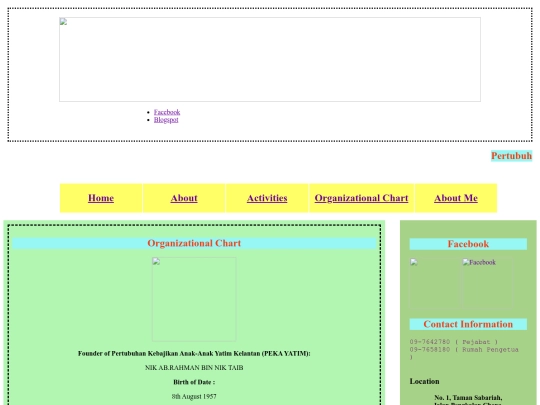The height and width of the screenshot is (405, 540).
Task: Go to the Home page
Action: 101,198
